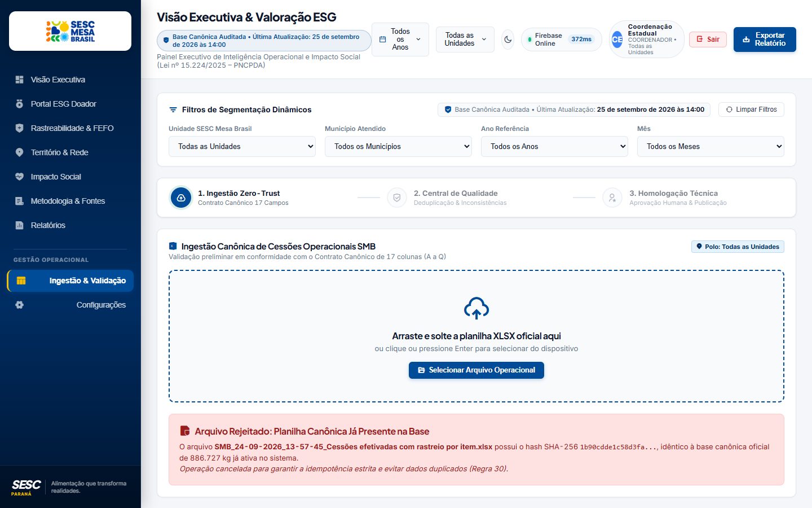Click the Firebase Online 372ms status pill
Image resolution: width=812 pixels, height=508 pixels.
pos(561,40)
